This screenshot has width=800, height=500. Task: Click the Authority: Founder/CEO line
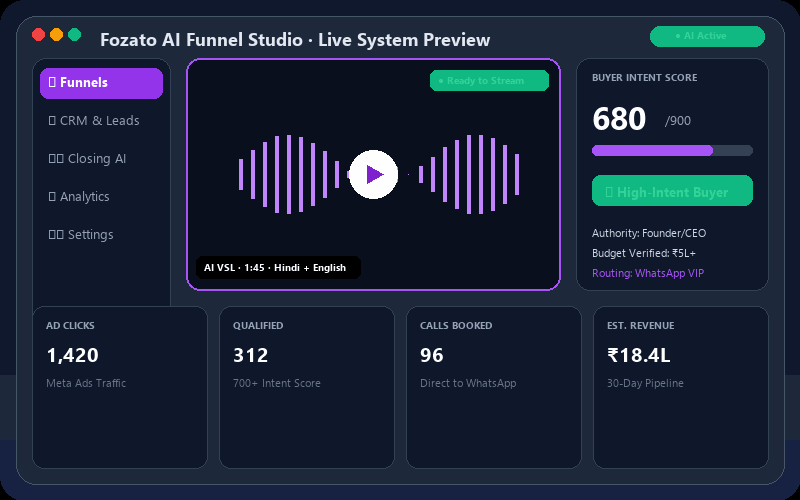point(649,234)
